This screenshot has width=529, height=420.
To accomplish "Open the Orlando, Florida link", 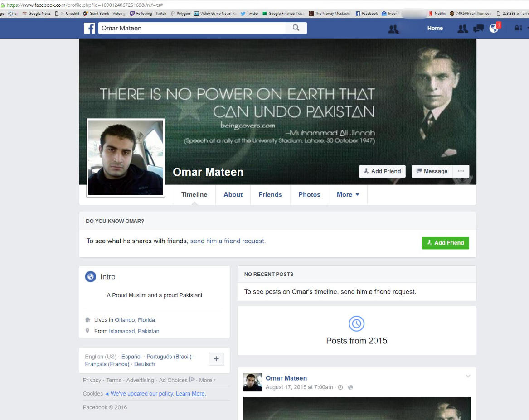I will coord(135,320).
